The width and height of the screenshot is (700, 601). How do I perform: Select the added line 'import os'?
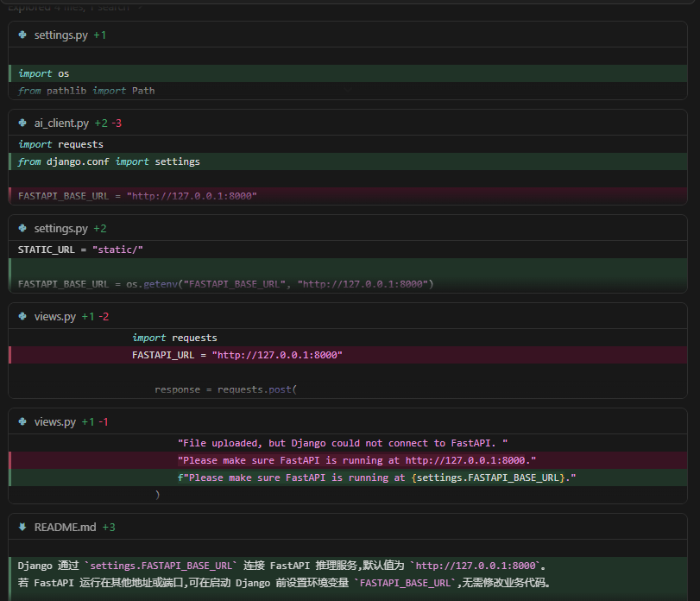click(x=348, y=73)
